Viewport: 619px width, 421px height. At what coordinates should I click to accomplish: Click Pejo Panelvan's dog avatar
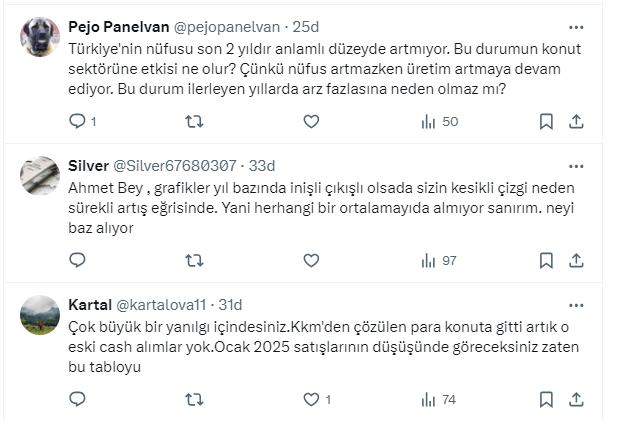(40, 38)
